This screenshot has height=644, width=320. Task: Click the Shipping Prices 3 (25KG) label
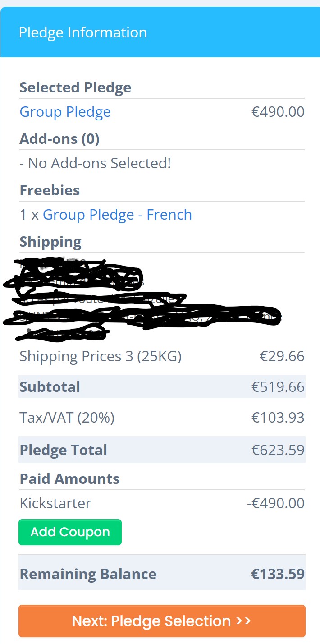(x=101, y=357)
